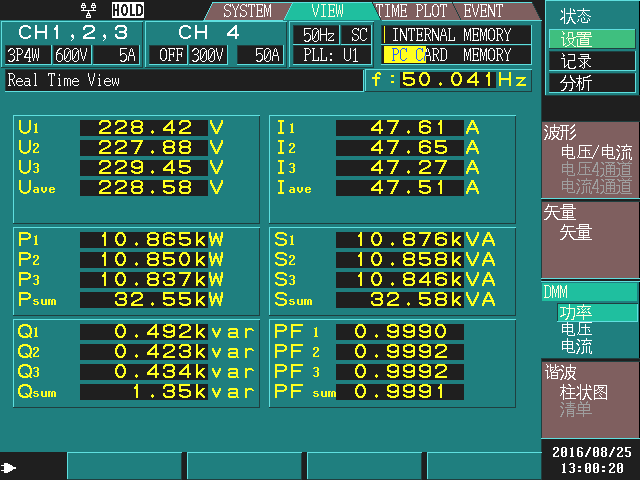Image resolution: width=640 pixels, height=480 pixels.
Task: Open the 矢量 vector display
Action: pyautogui.click(x=577, y=232)
